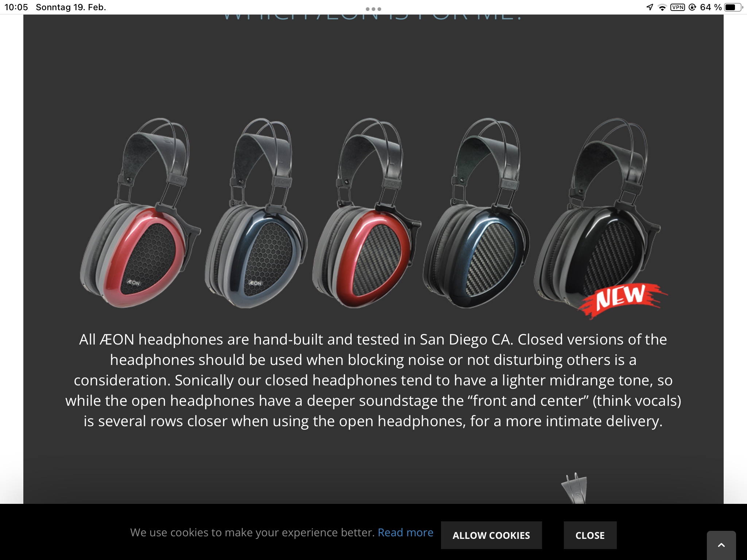Tap the partially visible AEON heading
The width and height of the screenshot is (747, 560).
[x=373, y=17]
